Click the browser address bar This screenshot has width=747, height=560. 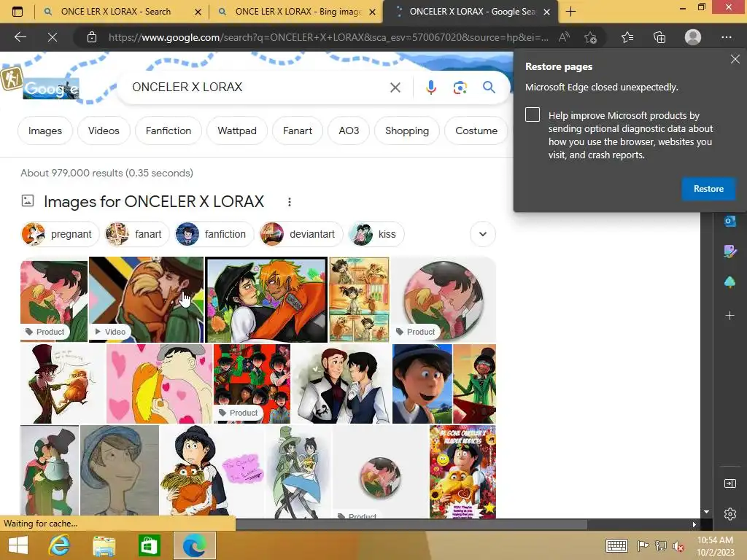[328, 37]
